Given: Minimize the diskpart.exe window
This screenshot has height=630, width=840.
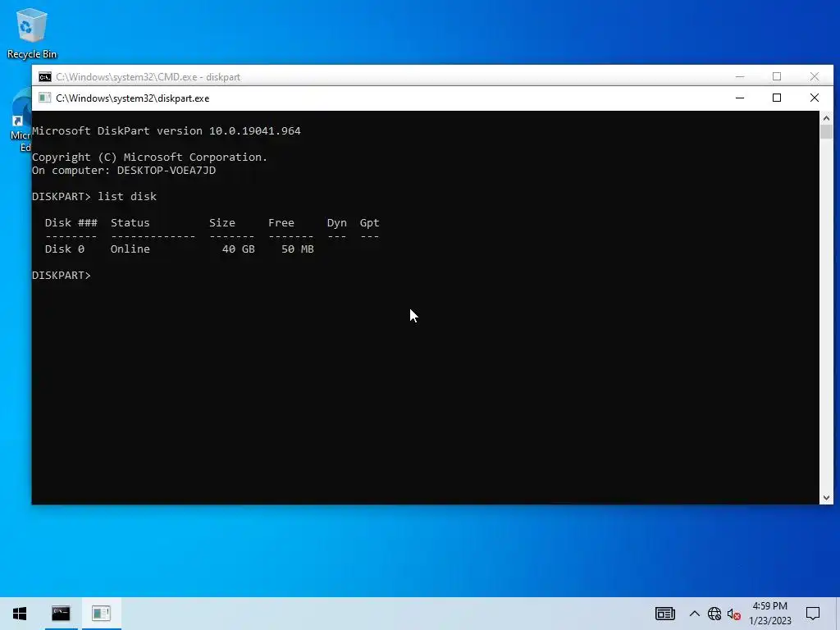Looking at the screenshot, I should pos(740,98).
